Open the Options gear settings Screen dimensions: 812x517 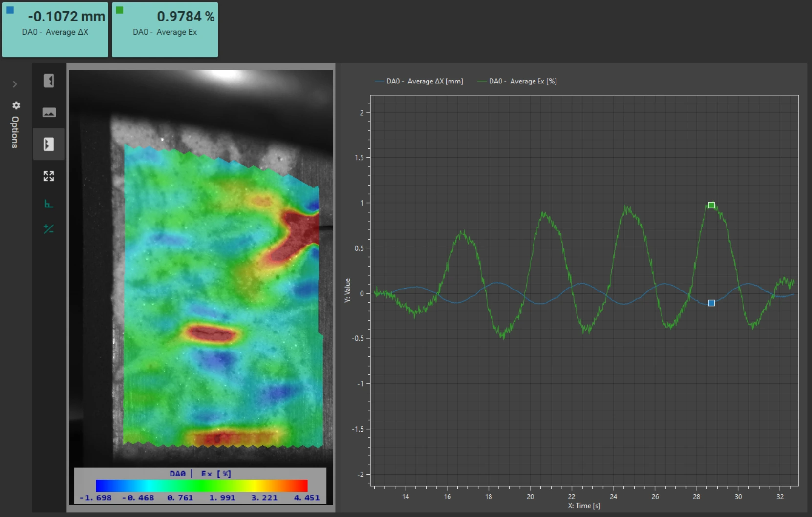[x=16, y=105]
